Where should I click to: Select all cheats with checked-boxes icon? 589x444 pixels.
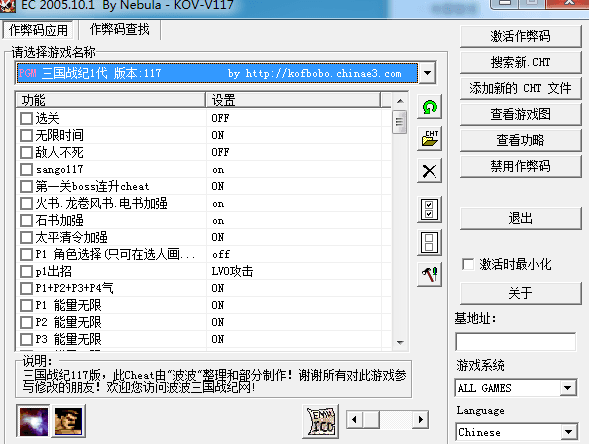(429, 210)
